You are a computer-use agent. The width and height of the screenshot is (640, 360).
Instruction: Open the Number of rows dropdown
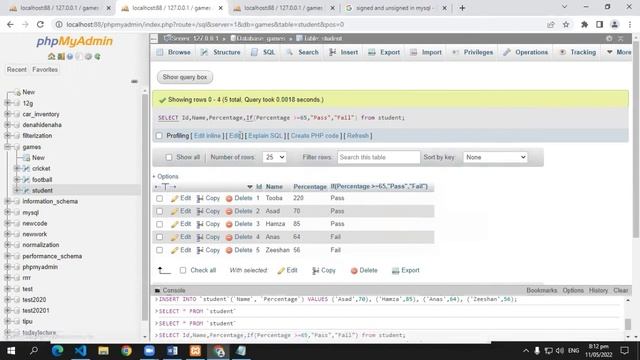point(274,157)
